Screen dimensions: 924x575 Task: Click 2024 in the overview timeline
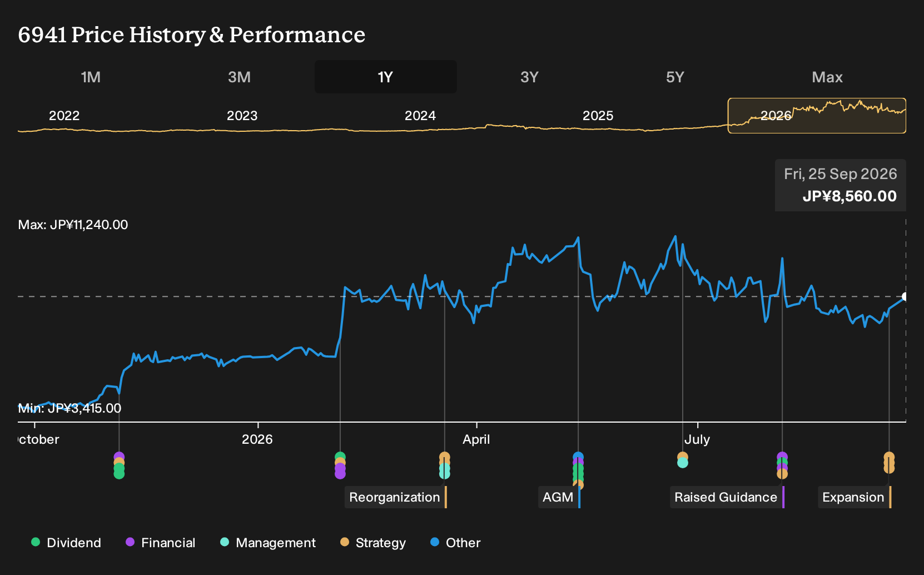coord(420,116)
